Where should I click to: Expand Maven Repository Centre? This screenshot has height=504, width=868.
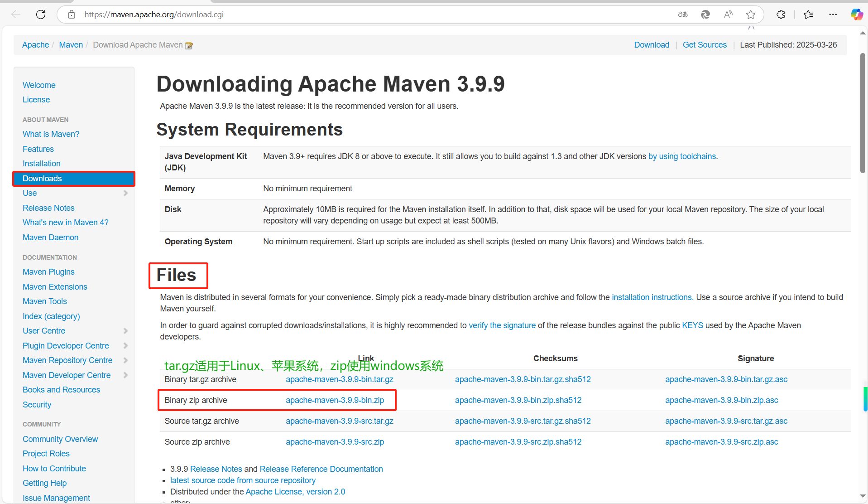[x=126, y=360]
